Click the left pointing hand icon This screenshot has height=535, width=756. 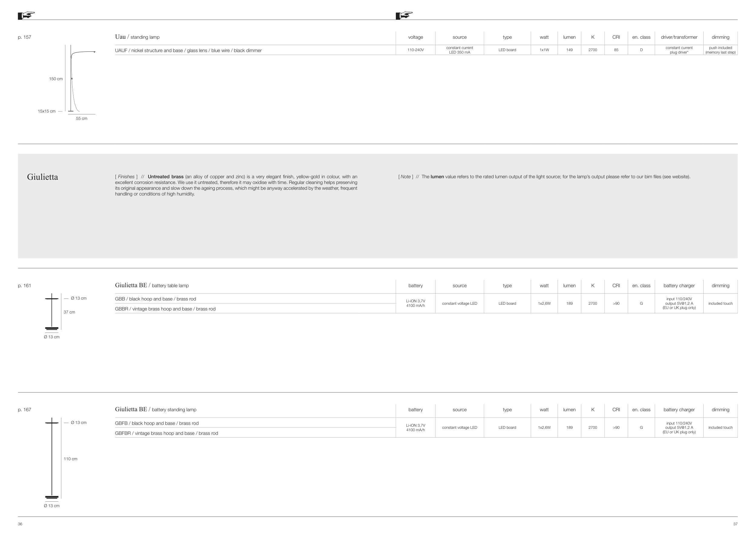(x=27, y=15)
